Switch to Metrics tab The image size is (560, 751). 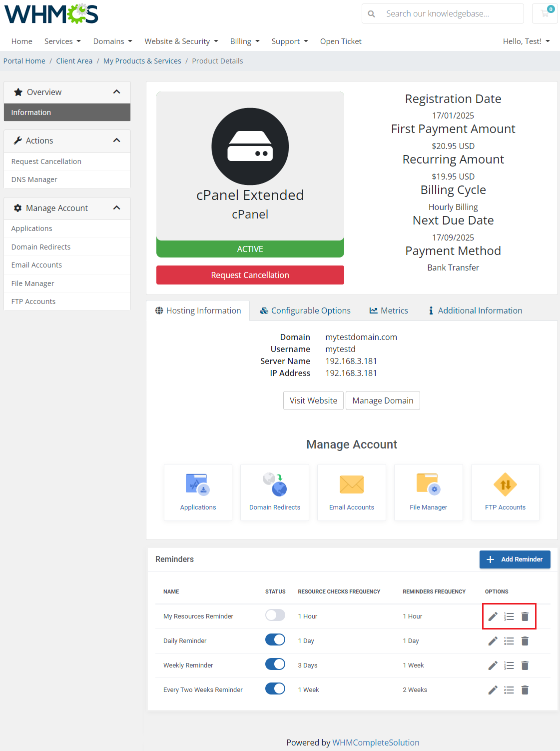(389, 310)
